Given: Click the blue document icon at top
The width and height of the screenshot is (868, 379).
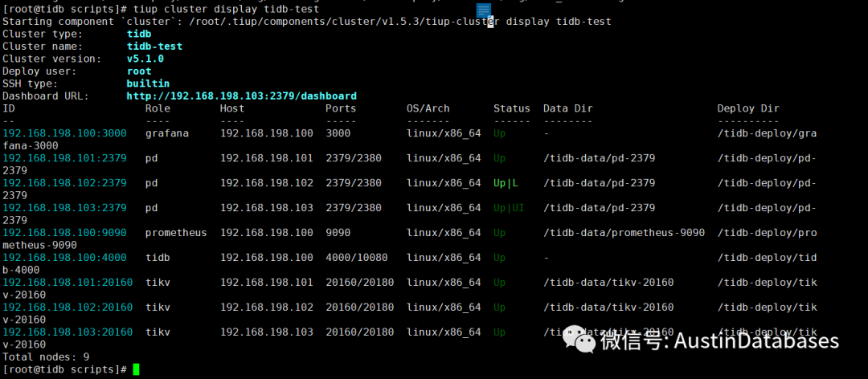Looking at the screenshot, I should coord(483,10).
